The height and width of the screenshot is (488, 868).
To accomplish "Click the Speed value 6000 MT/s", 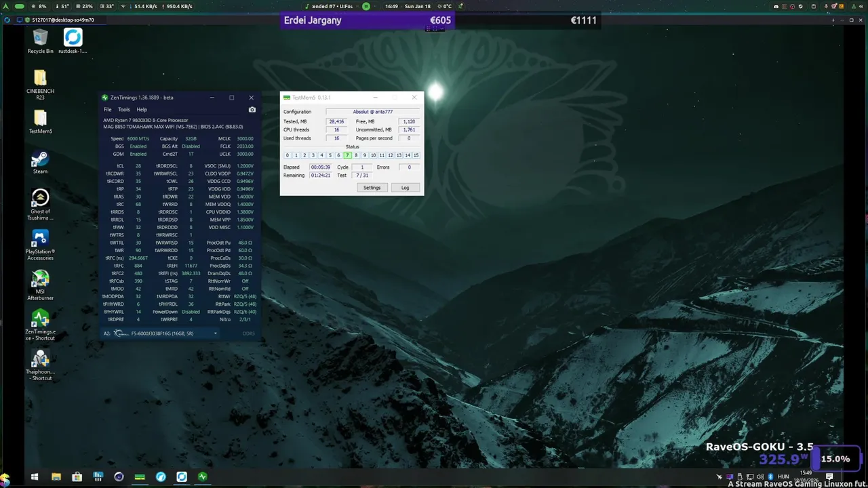I will [x=138, y=138].
